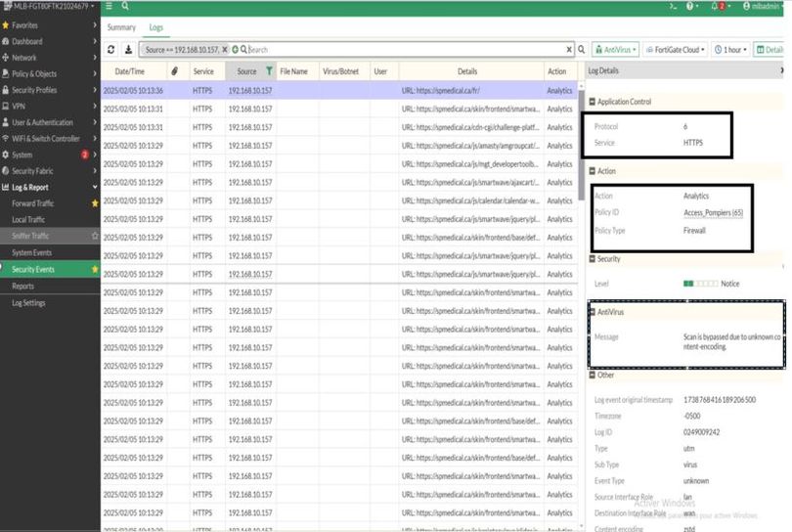Image resolution: width=792 pixels, height=532 pixels.
Task: Select the mgt_developertoolb URL log row
Action: (339, 164)
